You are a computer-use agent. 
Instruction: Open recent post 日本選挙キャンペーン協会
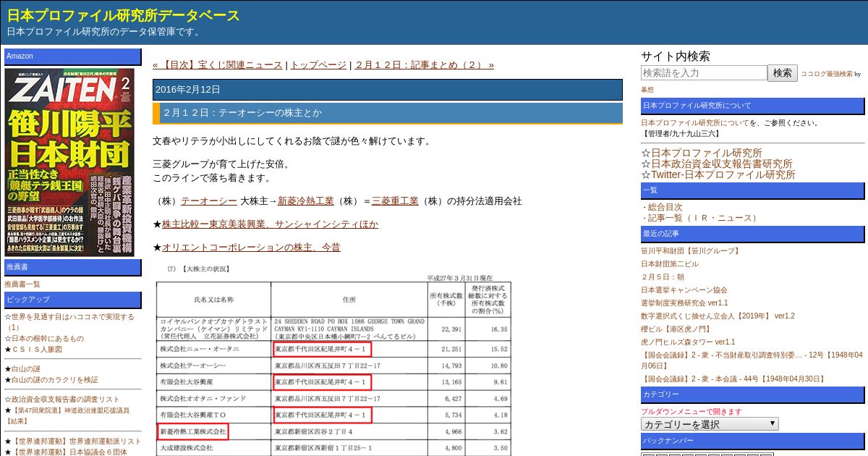point(684,290)
